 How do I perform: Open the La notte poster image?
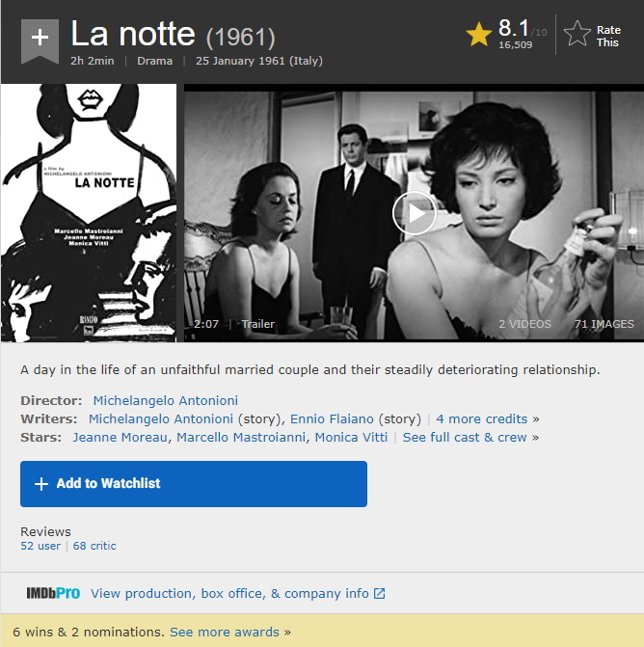pyautogui.click(x=89, y=213)
